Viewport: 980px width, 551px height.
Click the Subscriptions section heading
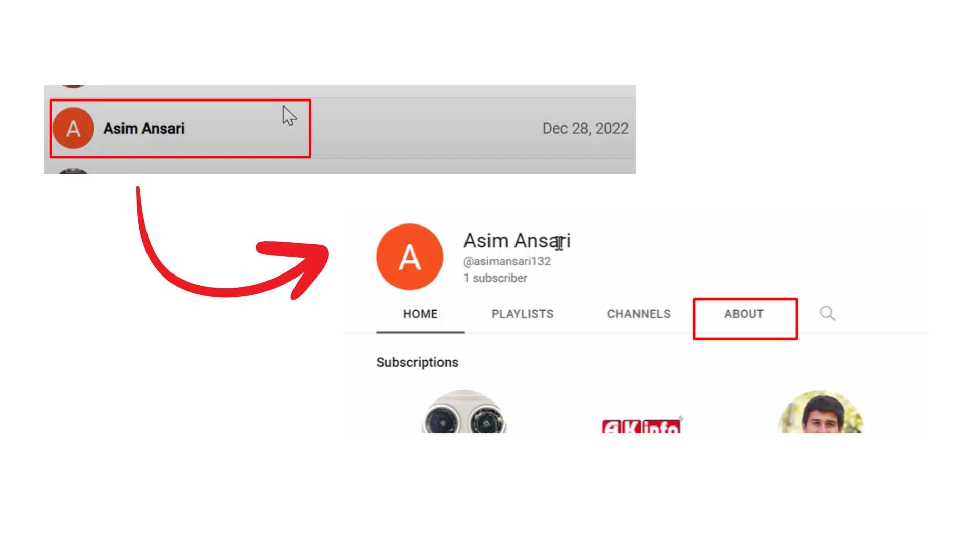point(417,362)
